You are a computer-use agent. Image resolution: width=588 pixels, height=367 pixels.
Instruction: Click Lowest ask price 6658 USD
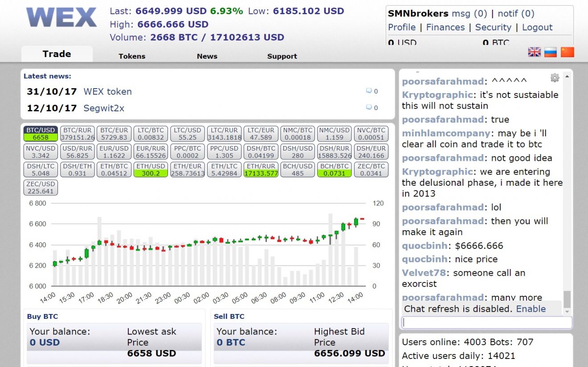(151, 353)
